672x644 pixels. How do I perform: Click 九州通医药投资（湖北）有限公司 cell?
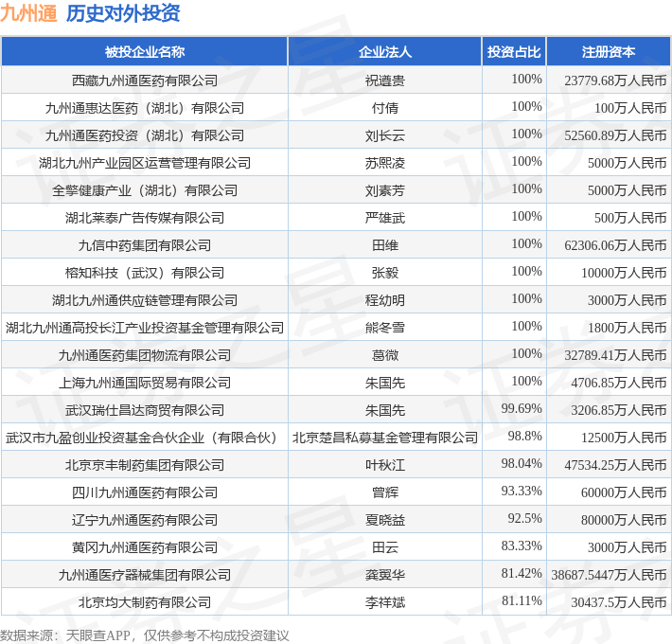(145, 135)
